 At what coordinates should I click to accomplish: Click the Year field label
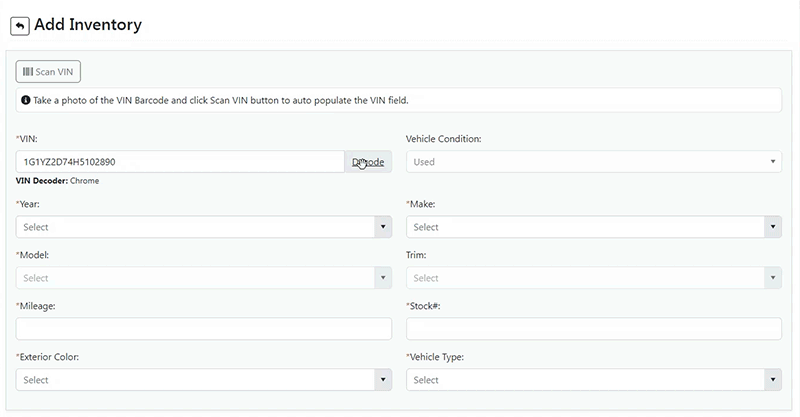[31, 204]
